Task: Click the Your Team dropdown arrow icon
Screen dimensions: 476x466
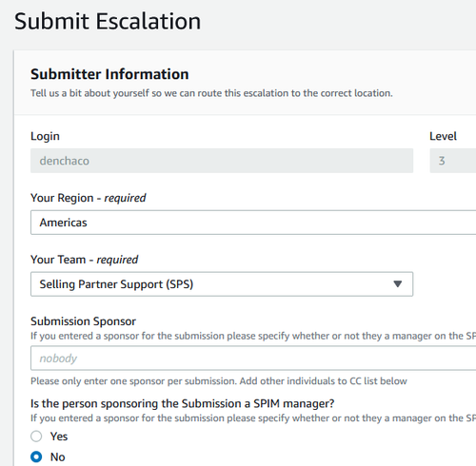Action: coord(397,283)
